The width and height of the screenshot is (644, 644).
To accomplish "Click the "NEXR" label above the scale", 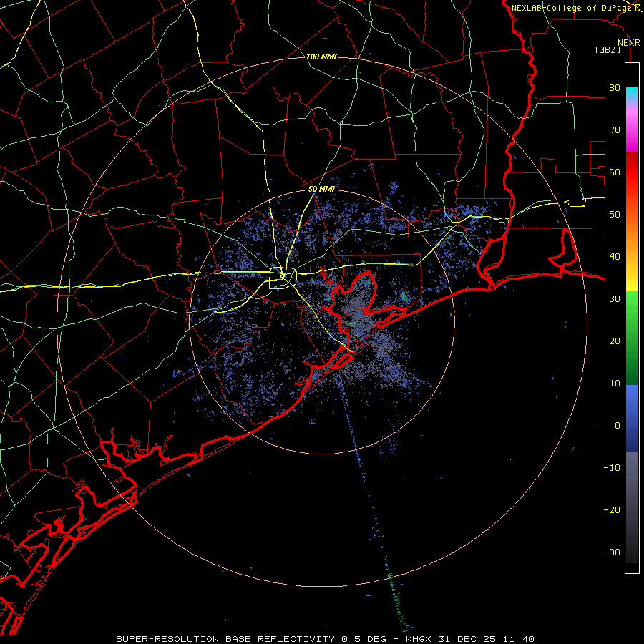I will [628, 43].
